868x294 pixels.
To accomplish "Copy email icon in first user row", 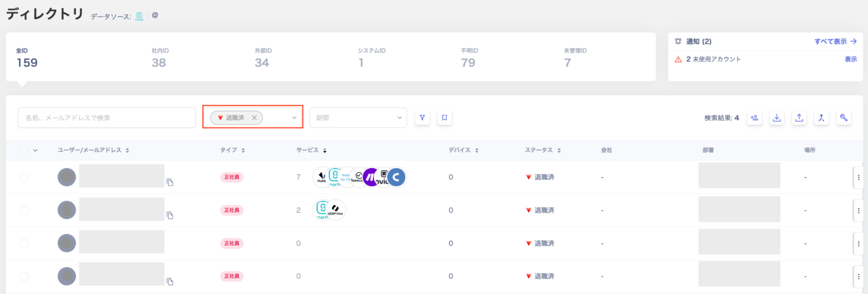I will coord(170,182).
